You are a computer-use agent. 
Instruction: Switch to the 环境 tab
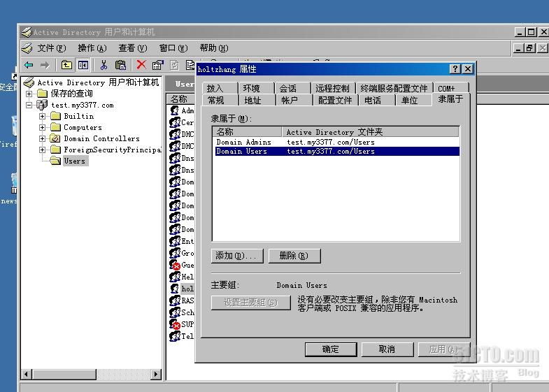[x=256, y=88]
